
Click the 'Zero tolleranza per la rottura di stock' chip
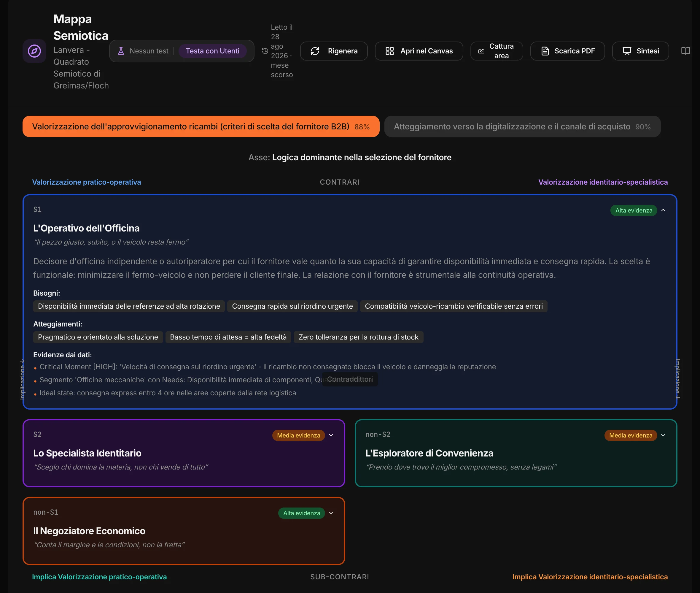point(358,337)
